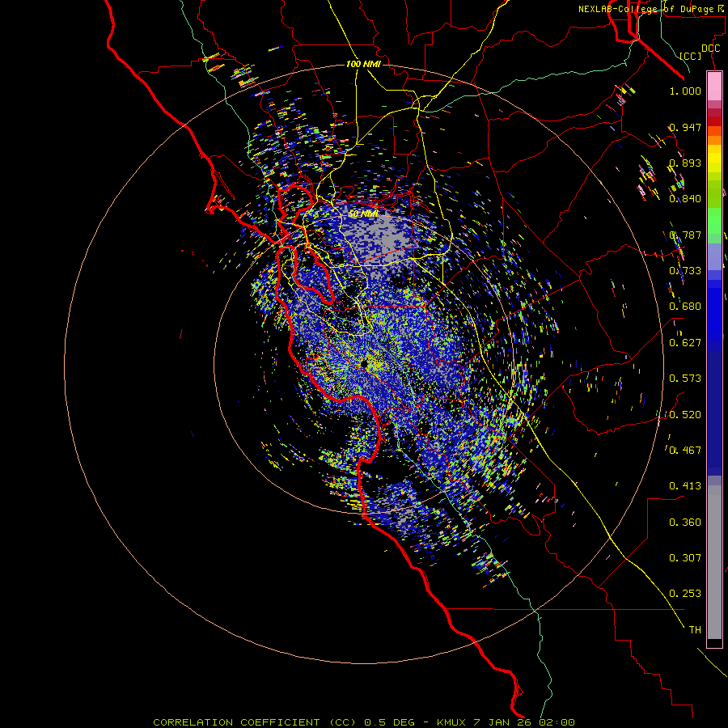Pick the pink swatch at the color bar top
Viewport: 728px width, 728px height.
pyautogui.click(x=714, y=86)
